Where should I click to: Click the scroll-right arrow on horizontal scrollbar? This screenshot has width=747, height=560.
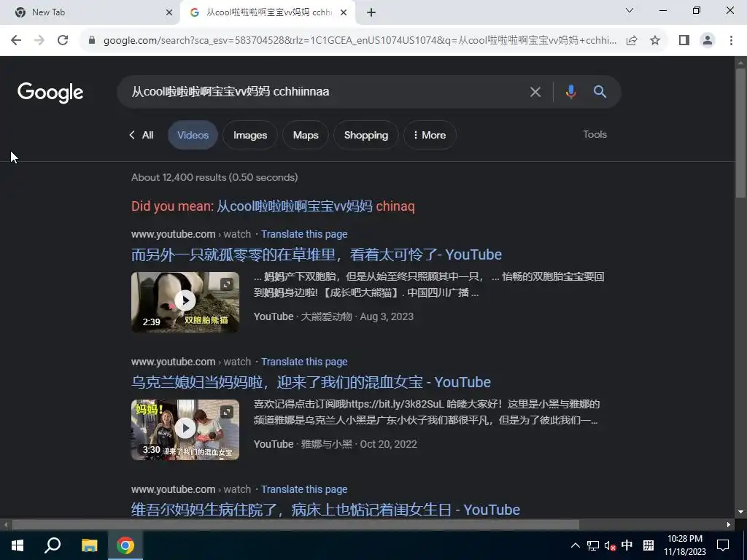[729, 525]
